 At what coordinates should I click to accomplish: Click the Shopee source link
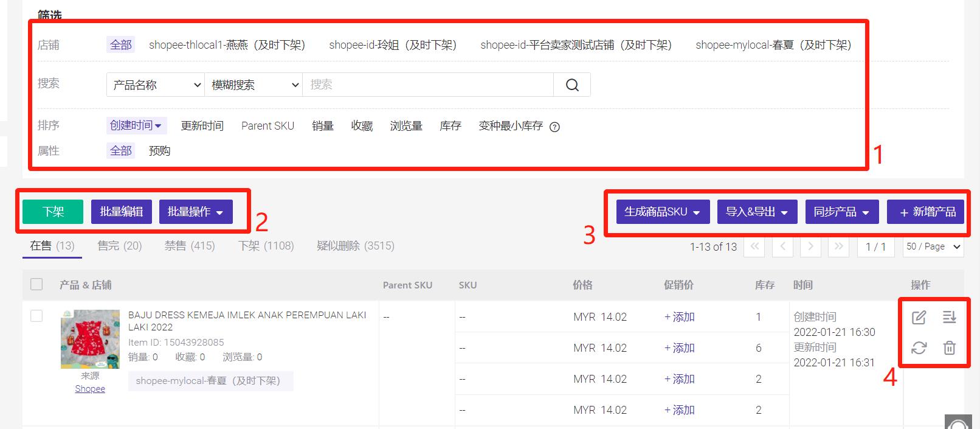pyautogui.click(x=90, y=389)
